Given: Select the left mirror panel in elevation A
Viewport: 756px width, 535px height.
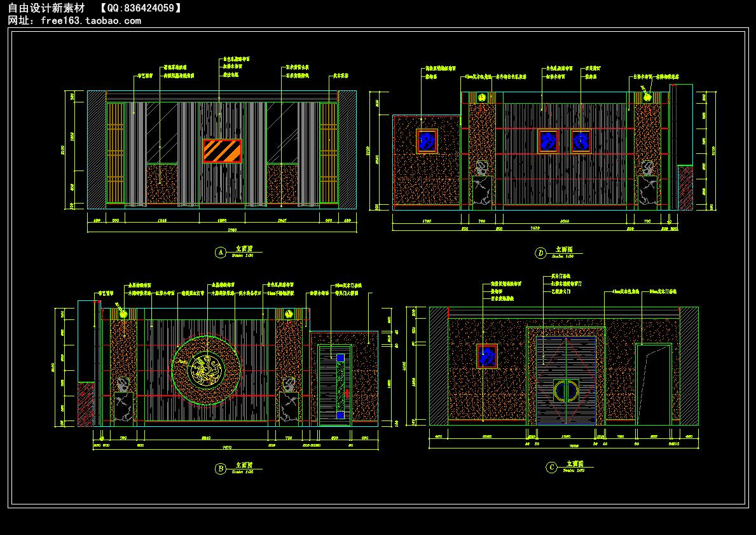Looking at the screenshot, I should (162, 133).
